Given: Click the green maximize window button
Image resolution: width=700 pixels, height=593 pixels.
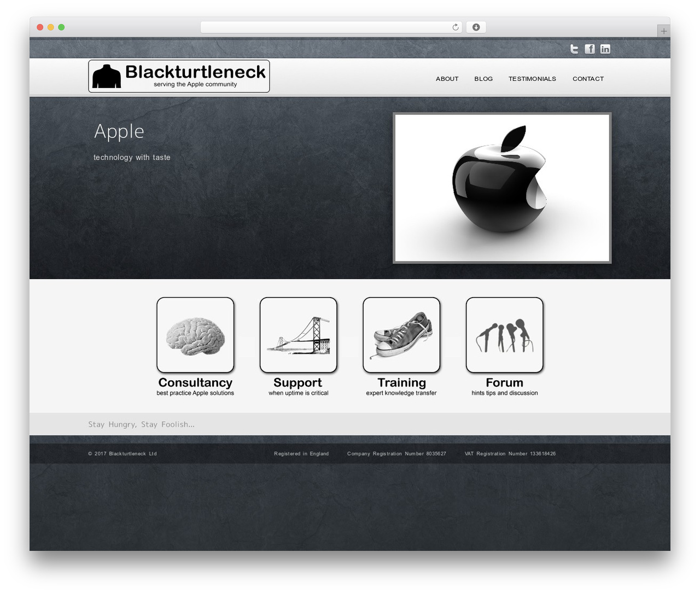Looking at the screenshot, I should point(61,27).
